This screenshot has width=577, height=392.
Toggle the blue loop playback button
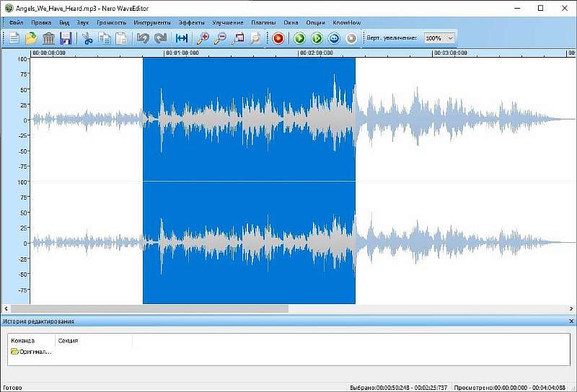pyautogui.click(x=334, y=38)
